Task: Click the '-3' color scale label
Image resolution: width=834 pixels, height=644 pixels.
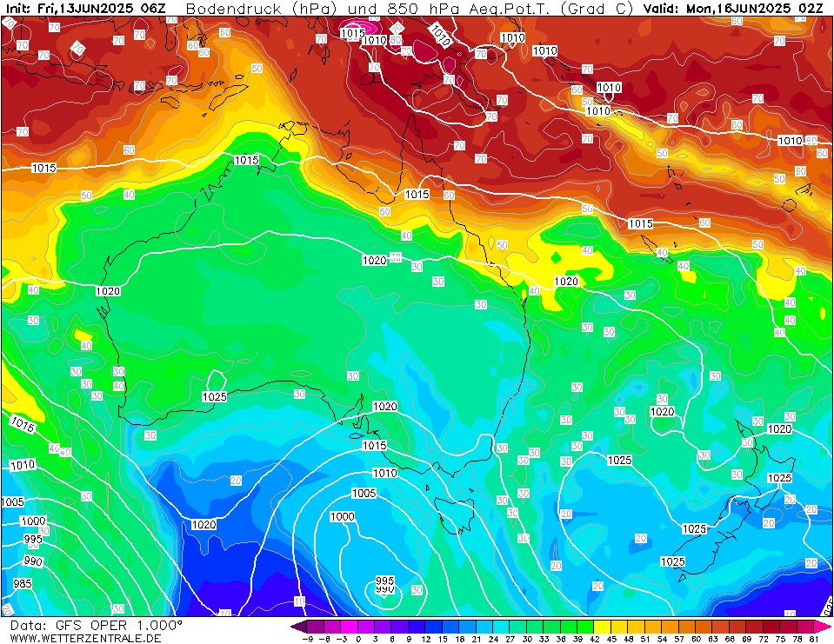Action: (341, 639)
